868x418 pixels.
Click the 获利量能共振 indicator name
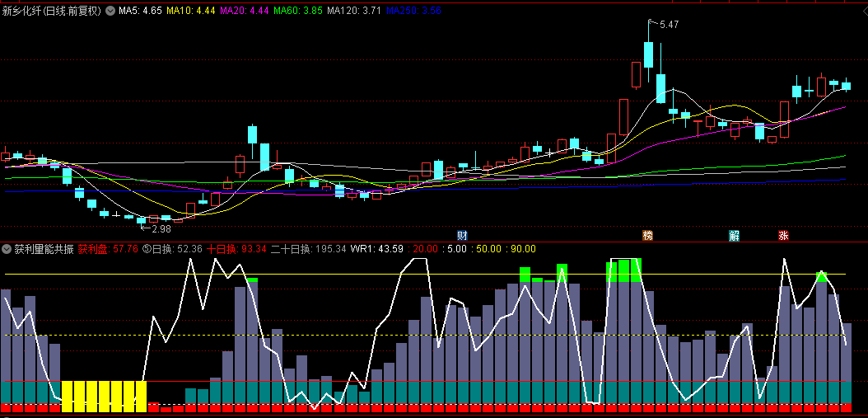44,249
